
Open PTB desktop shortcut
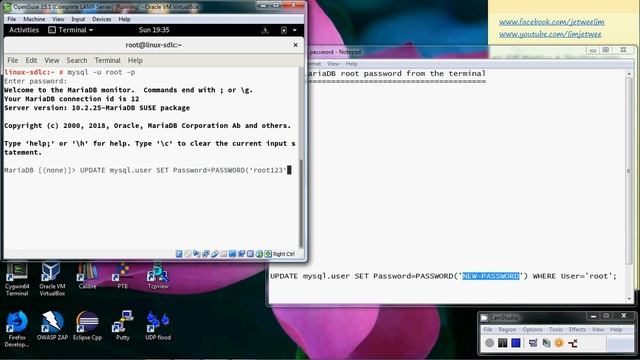click(x=122, y=277)
